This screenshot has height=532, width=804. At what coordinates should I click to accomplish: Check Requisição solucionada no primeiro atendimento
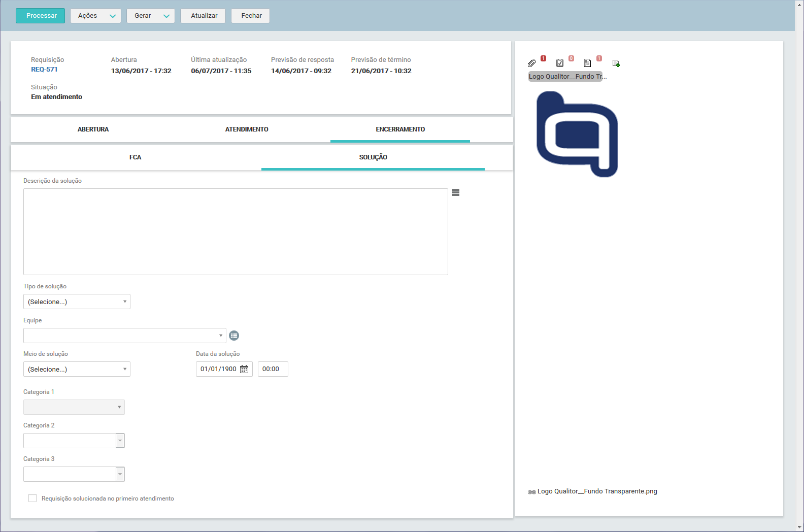(x=32, y=498)
